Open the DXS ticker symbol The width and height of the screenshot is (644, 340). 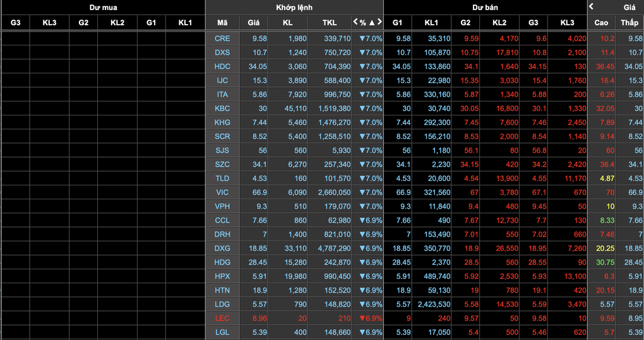point(222,52)
